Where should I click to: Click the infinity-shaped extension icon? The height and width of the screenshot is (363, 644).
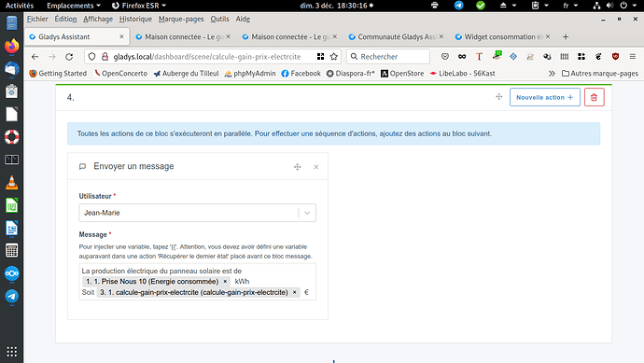[462, 57]
